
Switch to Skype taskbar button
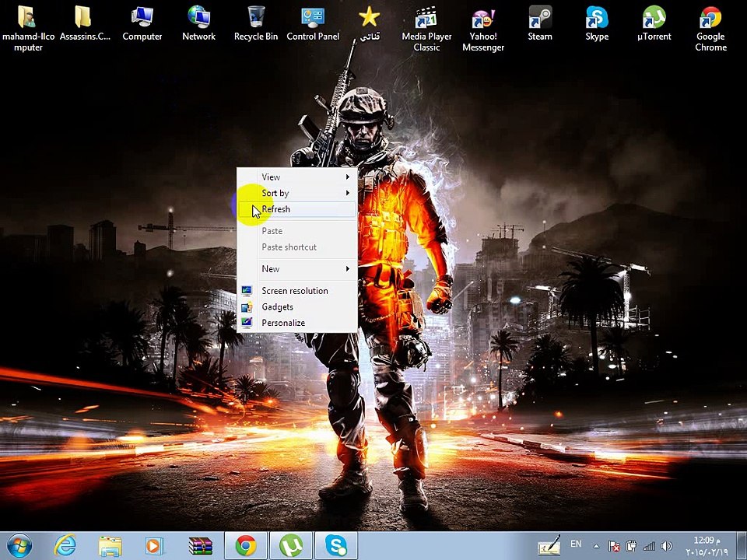(x=336, y=546)
